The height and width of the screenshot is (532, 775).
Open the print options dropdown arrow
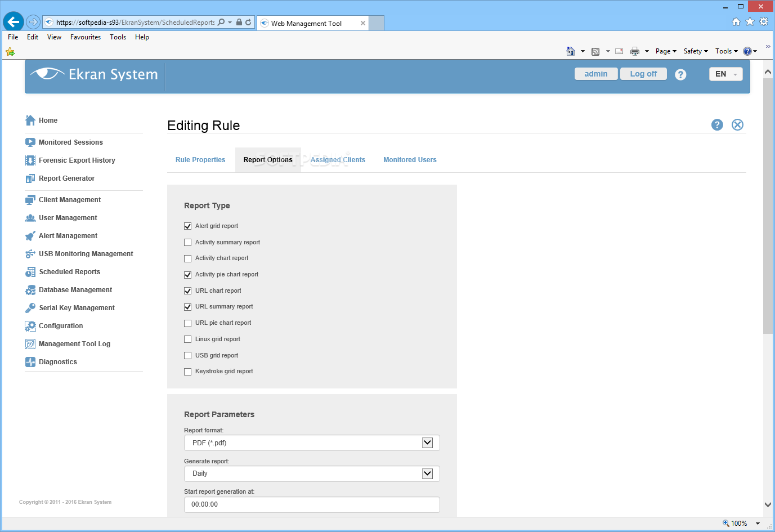[647, 51]
